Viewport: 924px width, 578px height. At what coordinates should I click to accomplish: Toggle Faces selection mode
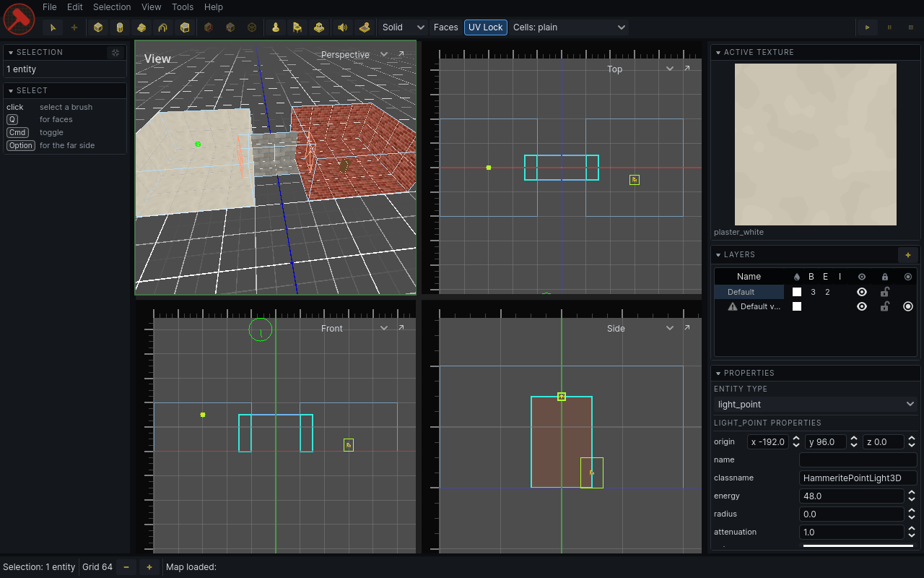click(446, 27)
